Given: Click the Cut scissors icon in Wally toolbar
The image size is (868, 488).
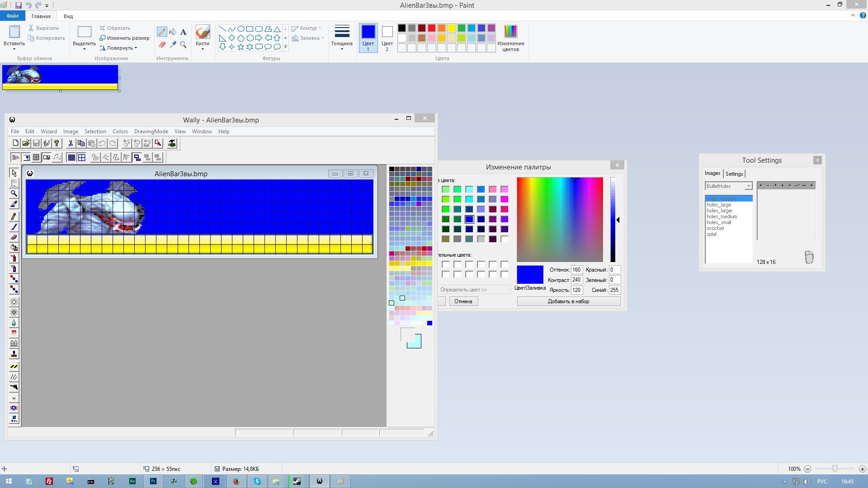Looking at the screenshot, I should (71, 143).
